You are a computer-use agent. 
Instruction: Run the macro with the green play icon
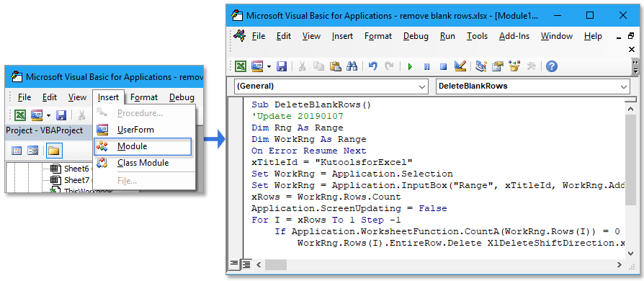(x=409, y=66)
